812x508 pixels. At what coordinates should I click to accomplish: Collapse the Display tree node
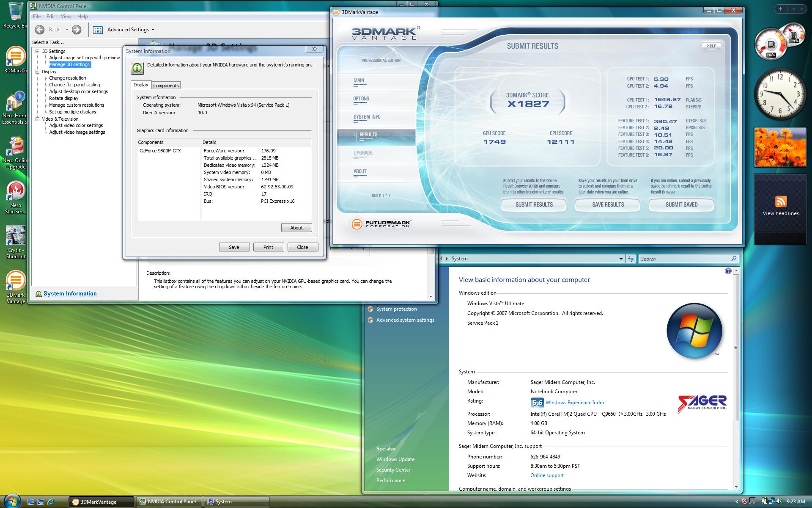click(x=37, y=72)
